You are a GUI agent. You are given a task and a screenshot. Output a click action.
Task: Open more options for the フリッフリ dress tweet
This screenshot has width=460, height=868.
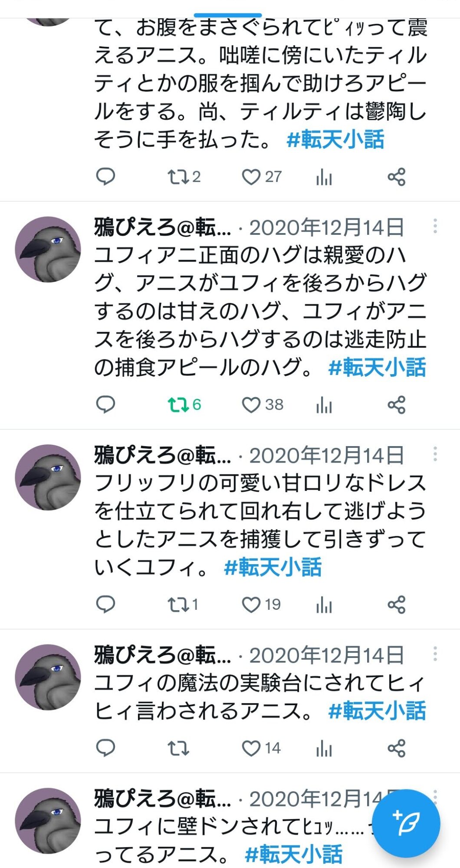435,454
